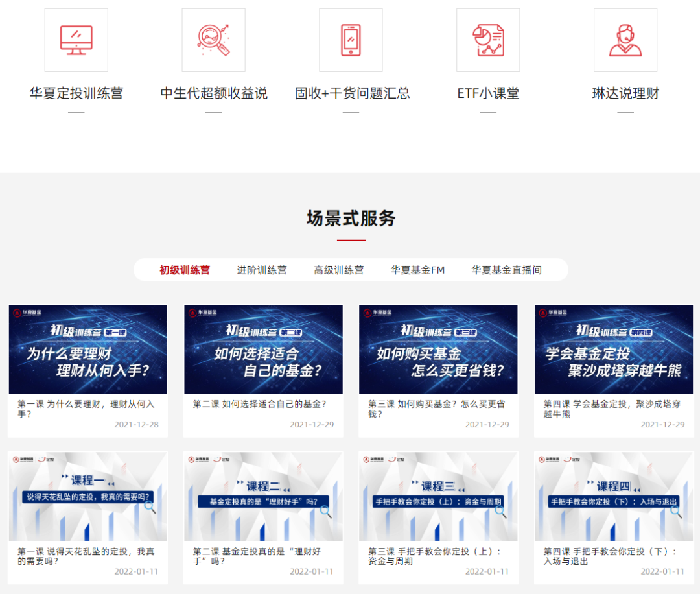
Task: Open 课程四 thumbnail 入场与退出
Action: point(614,496)
